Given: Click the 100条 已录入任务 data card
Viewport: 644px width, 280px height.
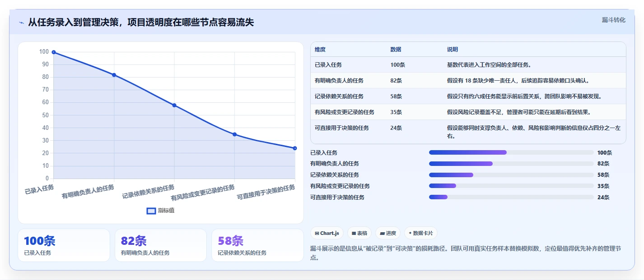Looking at the screenshot, I should 64,245.
